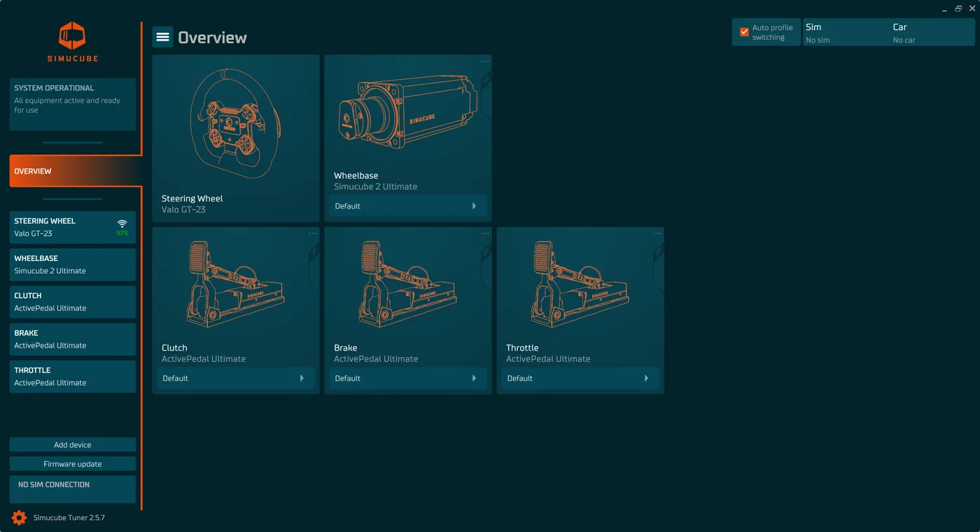The height and width of the screenshot is (532, 980).
Task: Open the three-dot menu on Brake card
Action: [x=485, y=234]
